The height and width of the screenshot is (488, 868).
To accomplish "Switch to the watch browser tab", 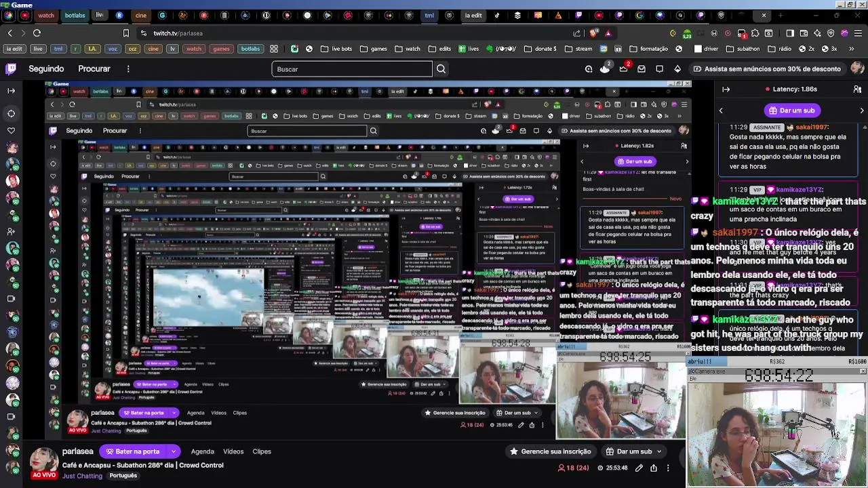I will coord(46,15).
